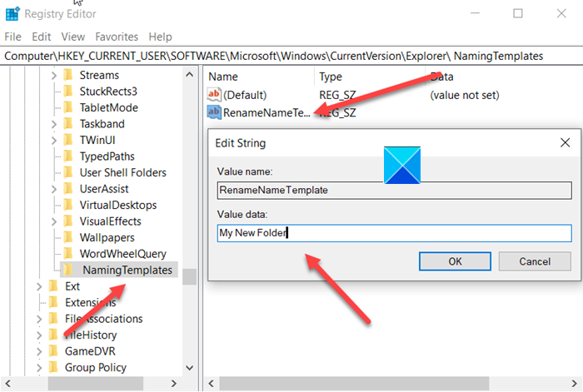This screenshot has height=392, width=583.
Task: Select the VisualEffects folder icon
Action: 68,221
